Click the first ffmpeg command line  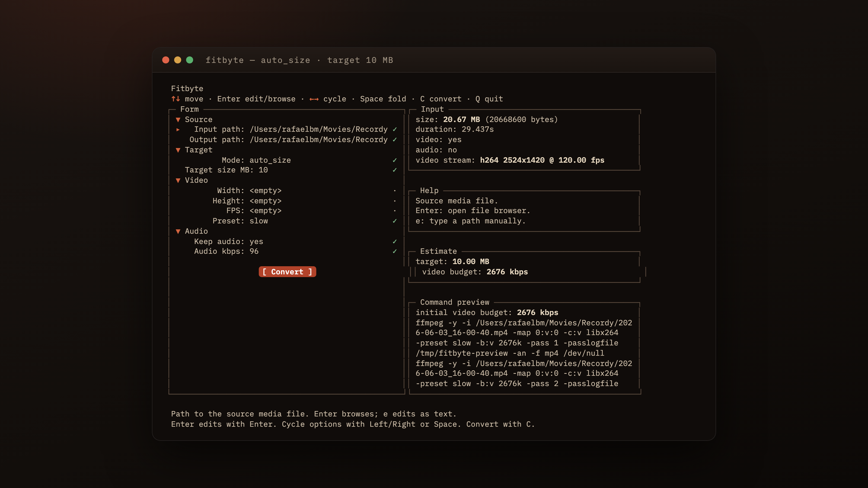click(524, 323)
